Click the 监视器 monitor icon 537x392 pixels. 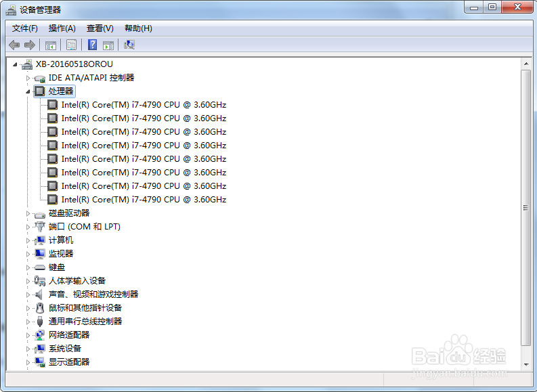(40, 254)
